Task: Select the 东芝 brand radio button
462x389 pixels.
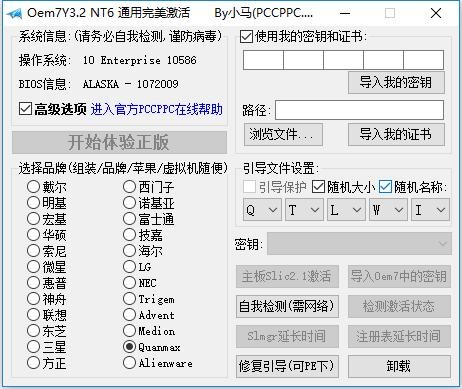Action: (33, 331)
